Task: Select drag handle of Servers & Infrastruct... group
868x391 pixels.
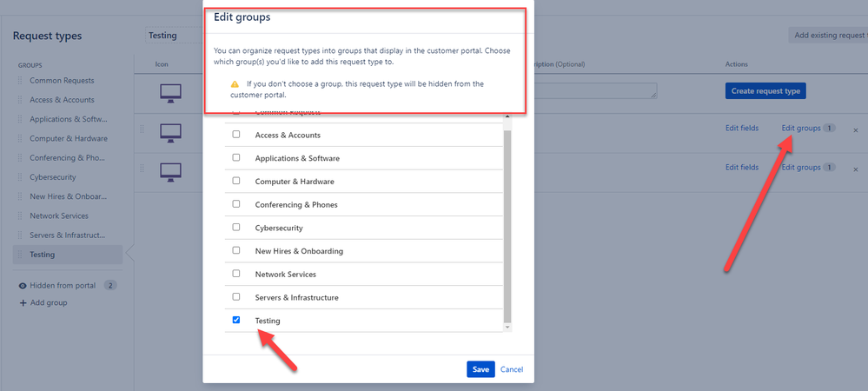Action: click(21, 236)
